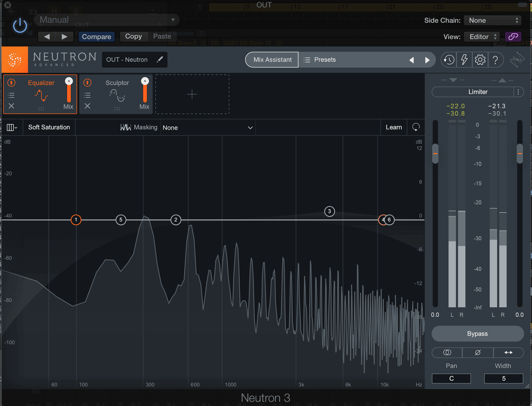Click the pencil icon to rename track
The height and width of the screenshot is (406, 532).
[x=160, y=60]
